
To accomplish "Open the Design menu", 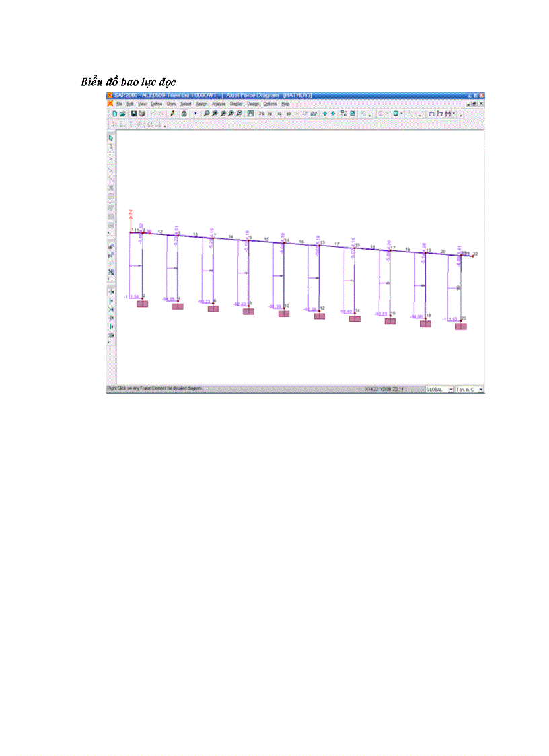I will click(x=253, y=104).
